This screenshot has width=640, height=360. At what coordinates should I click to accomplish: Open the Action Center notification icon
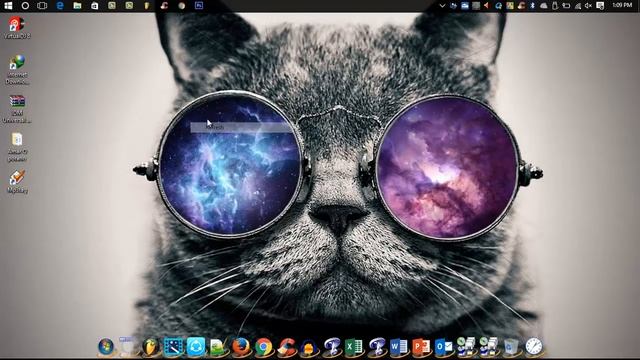pyautogui.click(x=600, y=6)
